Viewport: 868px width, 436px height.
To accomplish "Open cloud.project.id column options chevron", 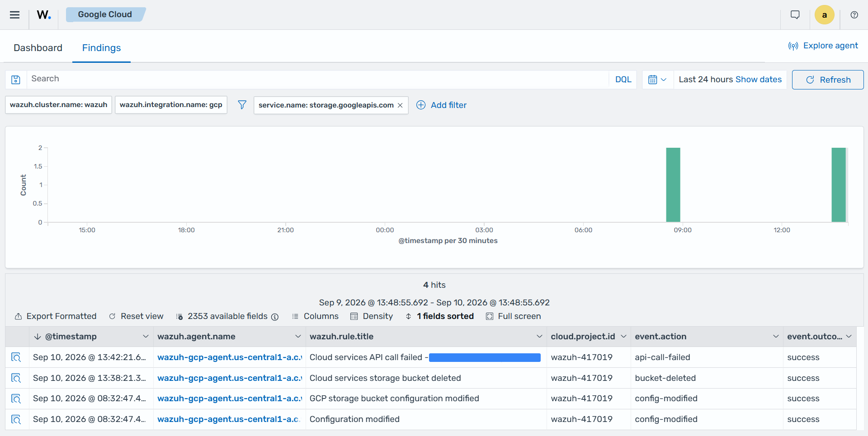I will (x=623, y=337).
